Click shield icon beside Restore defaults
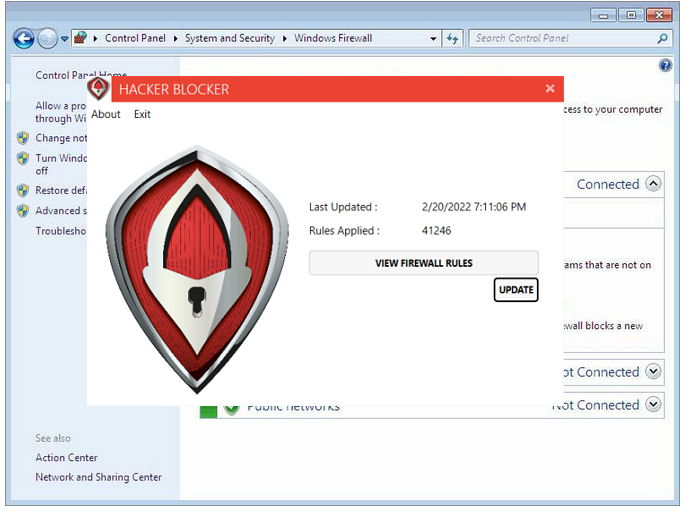 tap(23, 190)
